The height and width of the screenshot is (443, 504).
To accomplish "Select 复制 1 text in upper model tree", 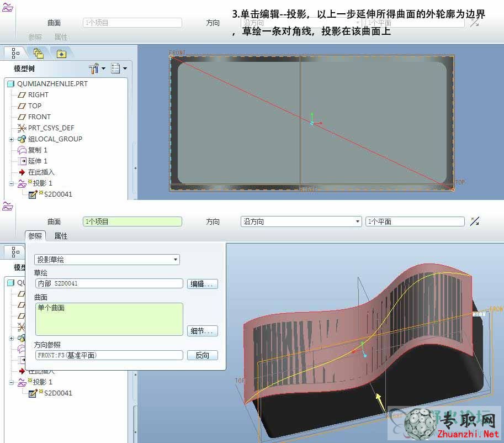I will coord(38,150).
